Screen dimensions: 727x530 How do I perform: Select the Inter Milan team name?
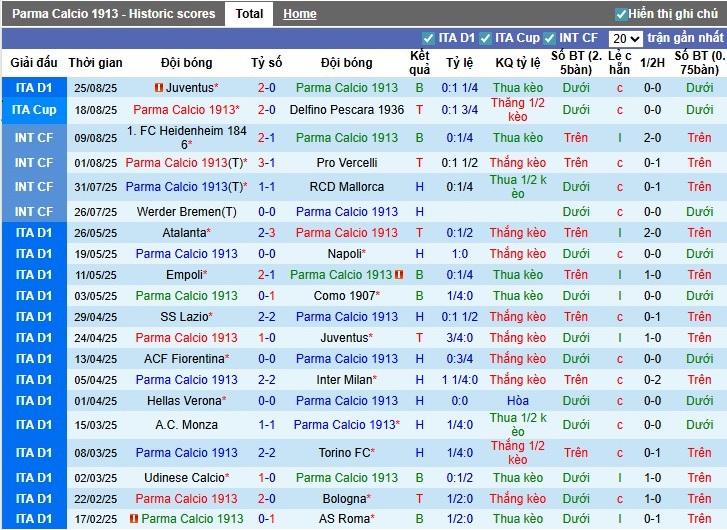tap(344, 380)
